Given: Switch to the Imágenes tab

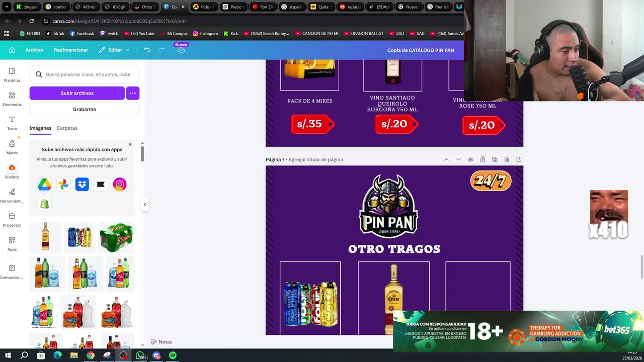Looking at the screenshot, I should pos(40,128).
